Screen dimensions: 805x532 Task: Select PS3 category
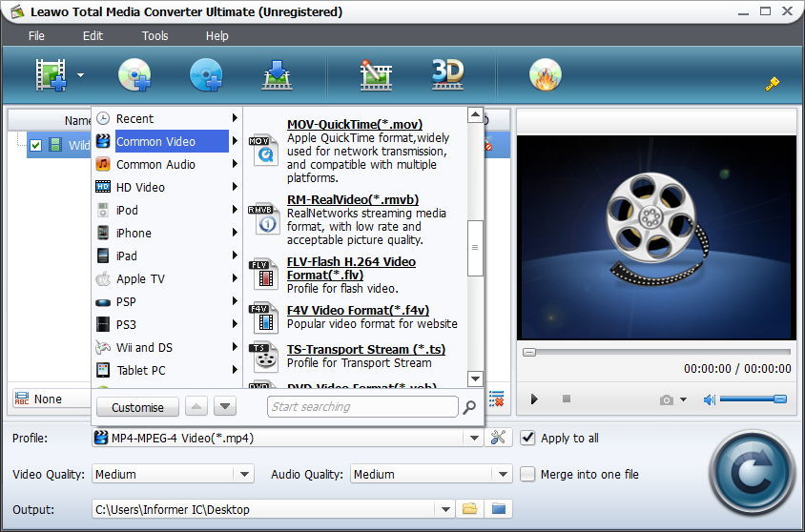coord(167,325)
